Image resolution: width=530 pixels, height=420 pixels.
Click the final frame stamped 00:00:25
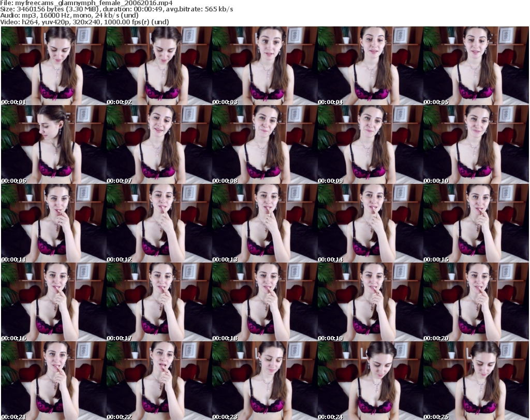476,381
